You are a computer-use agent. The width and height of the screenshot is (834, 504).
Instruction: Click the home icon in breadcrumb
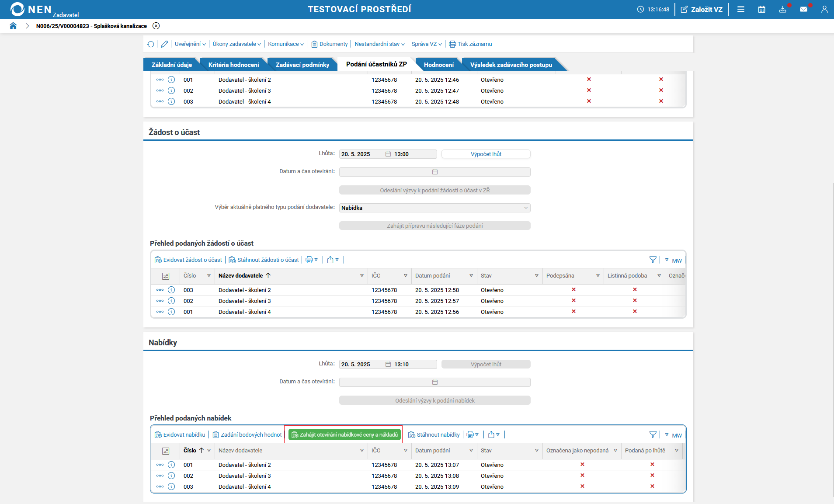pos(13,26)
